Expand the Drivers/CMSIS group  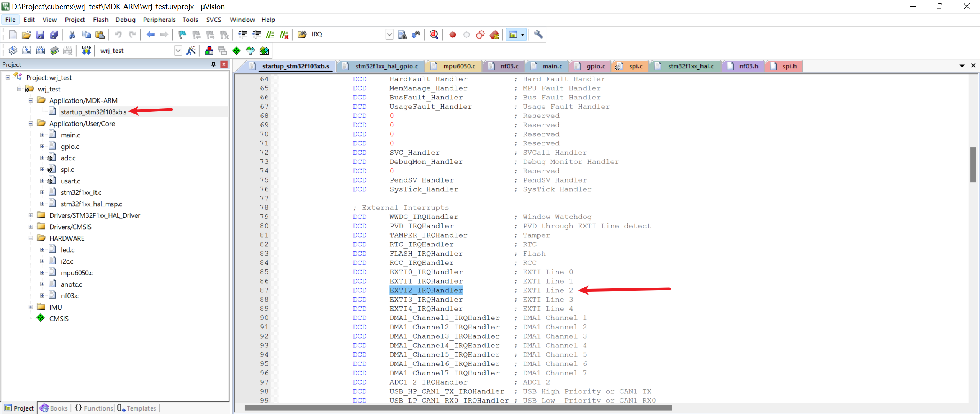(x=31, y=227)
